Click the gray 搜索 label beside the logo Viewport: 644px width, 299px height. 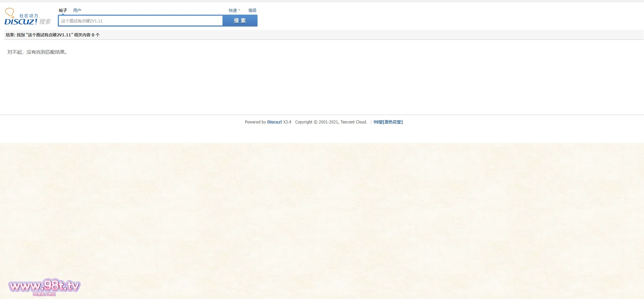45,22
